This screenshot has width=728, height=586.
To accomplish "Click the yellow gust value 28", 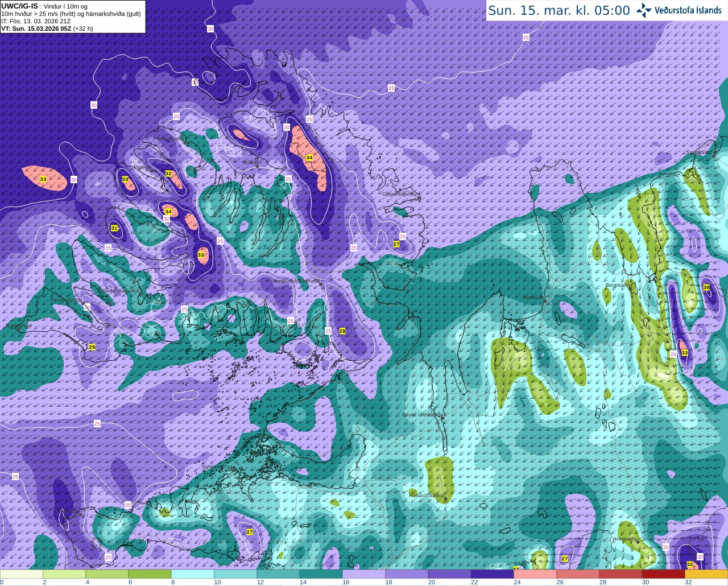I will 342,331.
